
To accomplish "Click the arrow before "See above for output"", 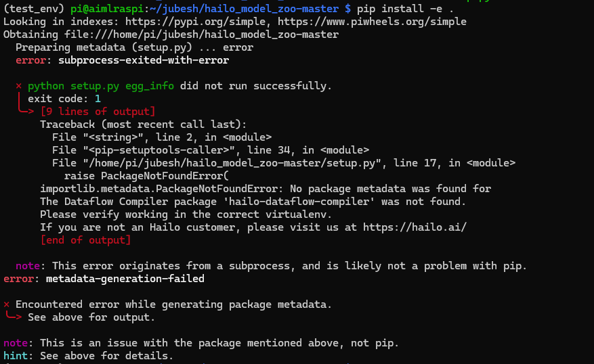I will (14, 317).
